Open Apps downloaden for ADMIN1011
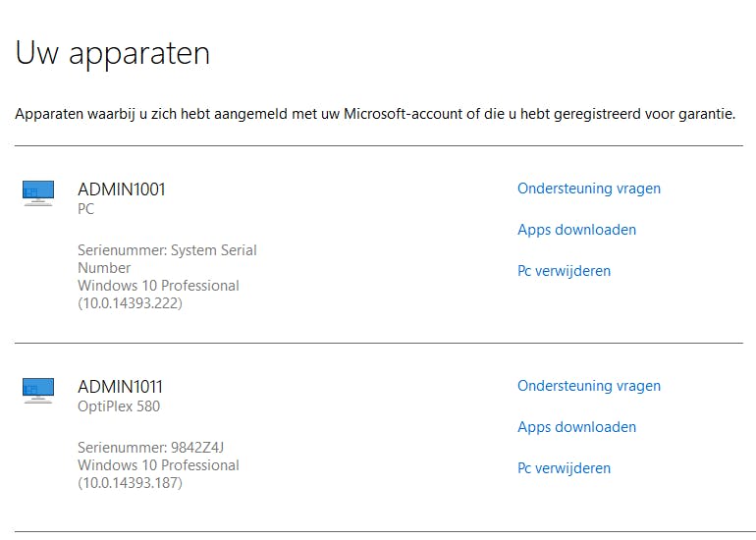Screen dimensions: 756x540 [576, 427]
